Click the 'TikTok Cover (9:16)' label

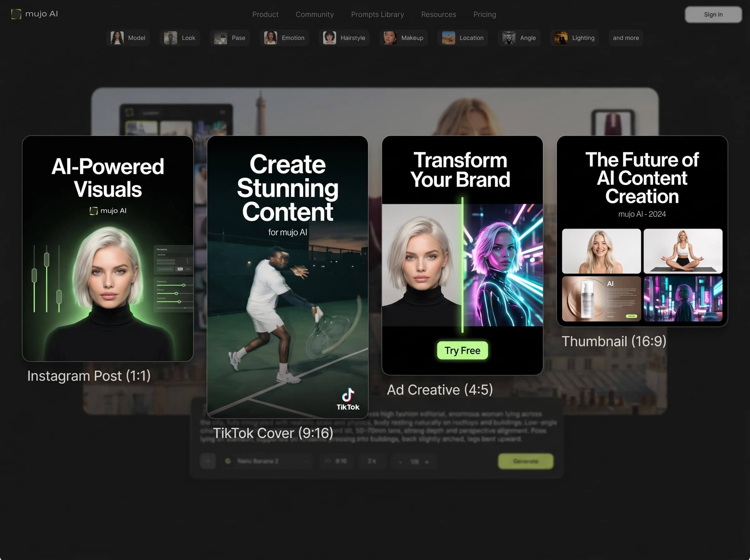(x=273, y=433)
